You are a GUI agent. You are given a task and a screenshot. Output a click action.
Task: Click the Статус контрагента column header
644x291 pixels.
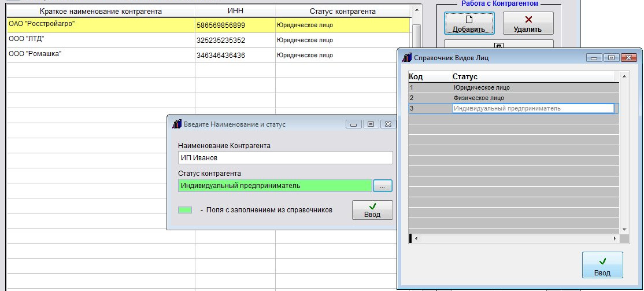(343, 11)
